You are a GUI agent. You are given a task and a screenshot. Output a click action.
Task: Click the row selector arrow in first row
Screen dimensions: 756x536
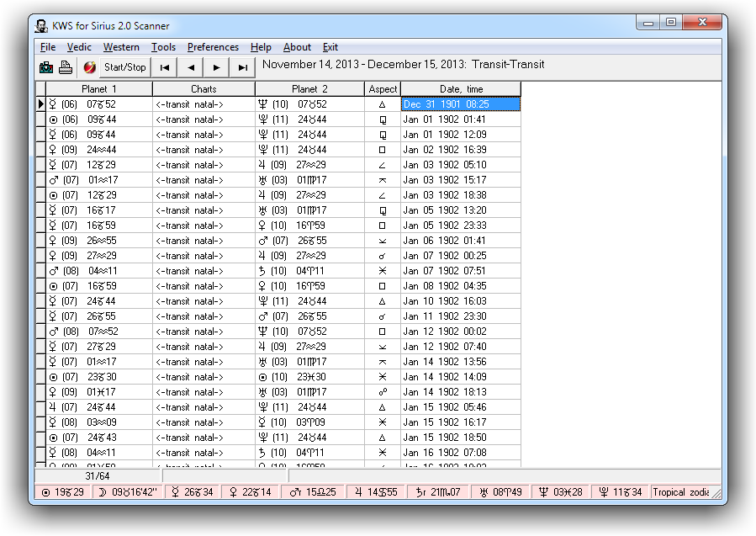click(41, 104)
